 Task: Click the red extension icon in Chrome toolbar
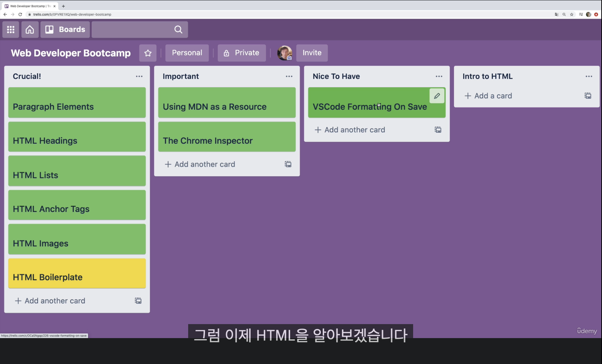point(596,14)
